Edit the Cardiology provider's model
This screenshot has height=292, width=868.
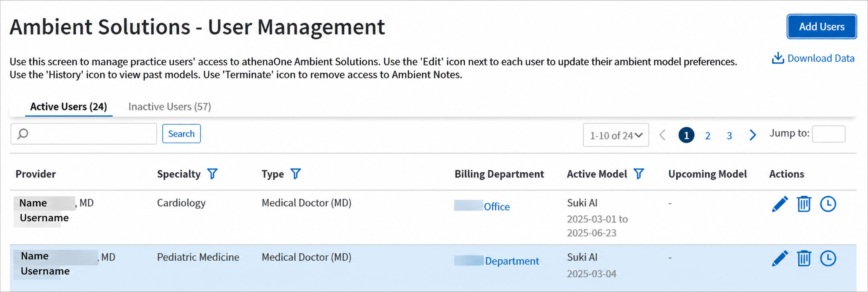780,204
